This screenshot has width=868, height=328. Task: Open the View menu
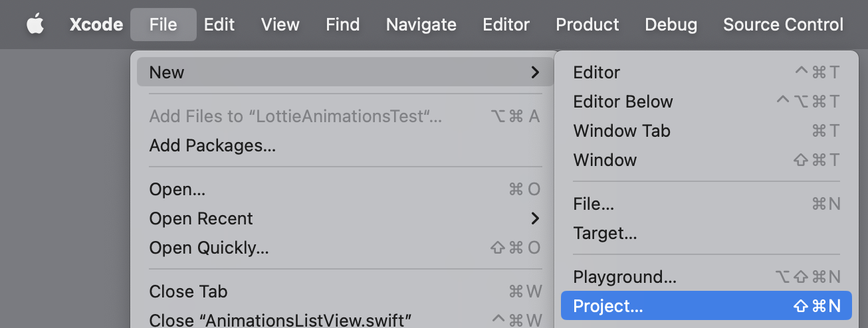click(x=280, y=25)
